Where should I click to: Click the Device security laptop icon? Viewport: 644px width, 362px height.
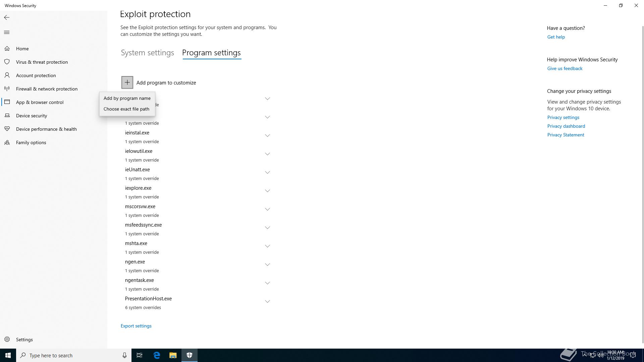(7, 116)
